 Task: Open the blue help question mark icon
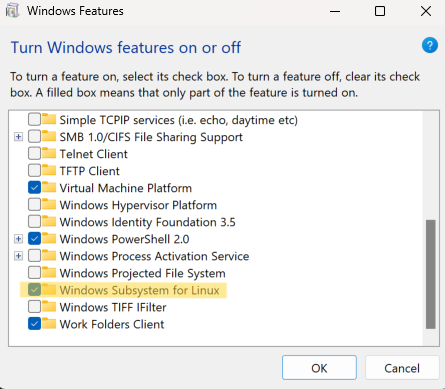(430, 45)
